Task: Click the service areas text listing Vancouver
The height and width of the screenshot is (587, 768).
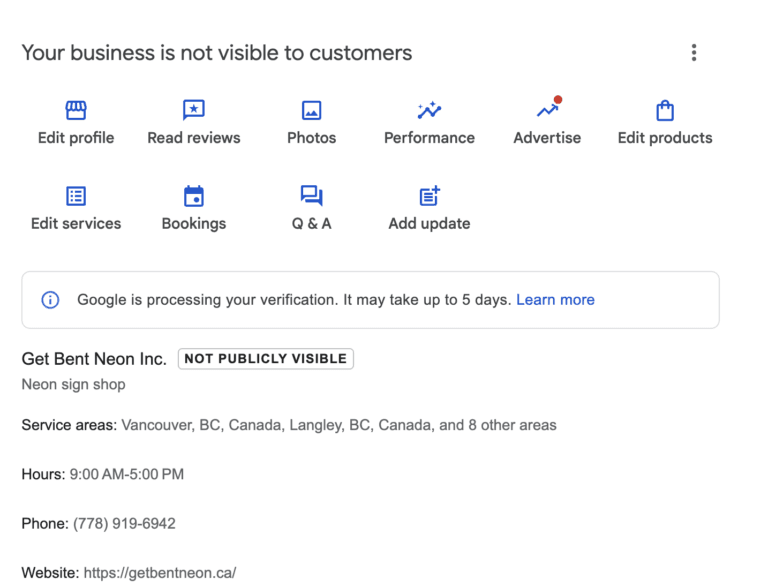Action: (x=338, y=425)
